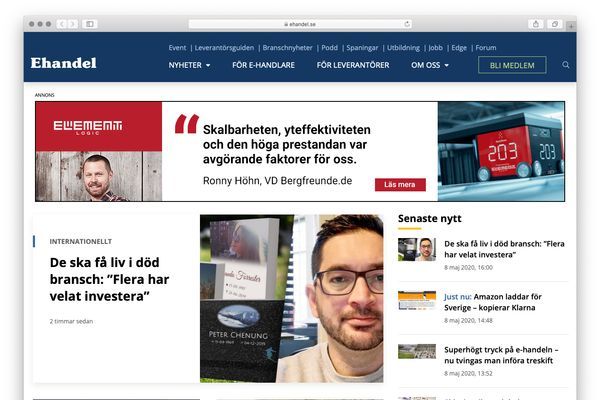Click the ehandel.se address bar
The image size is (600, 400).
299,23
